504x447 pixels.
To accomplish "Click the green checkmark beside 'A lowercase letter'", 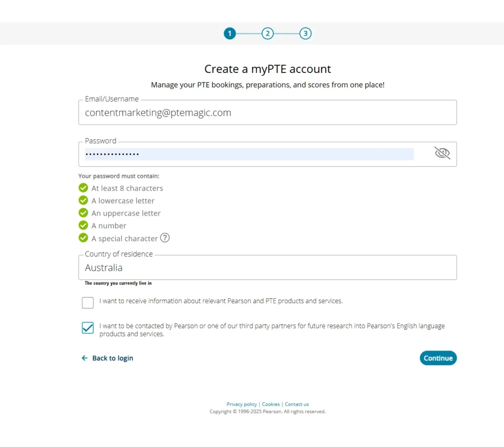I will tap(83, 200).
